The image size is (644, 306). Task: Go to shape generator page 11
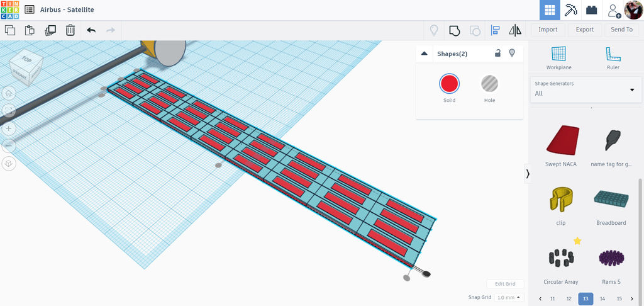(x=552, y=298)
